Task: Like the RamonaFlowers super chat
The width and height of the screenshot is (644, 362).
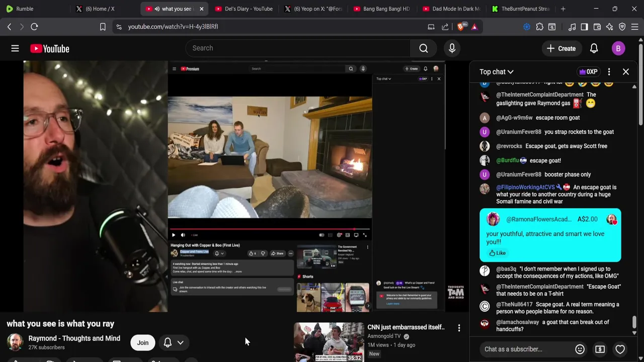Action: (x=498, y=253)
